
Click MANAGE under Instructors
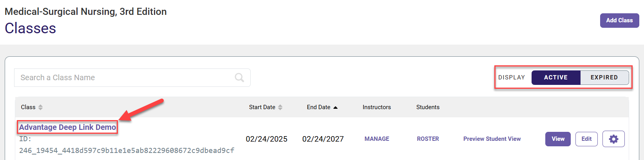pos(377,139)
